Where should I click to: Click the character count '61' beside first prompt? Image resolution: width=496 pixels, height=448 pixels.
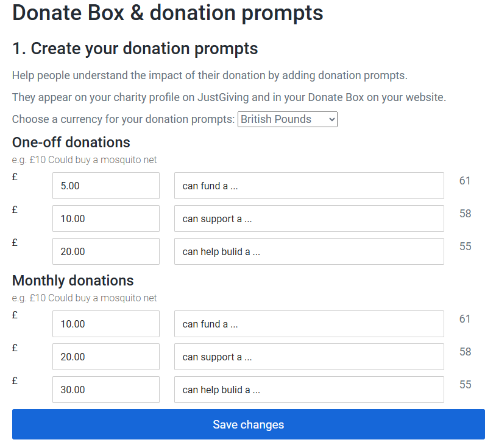pos(466,181)
